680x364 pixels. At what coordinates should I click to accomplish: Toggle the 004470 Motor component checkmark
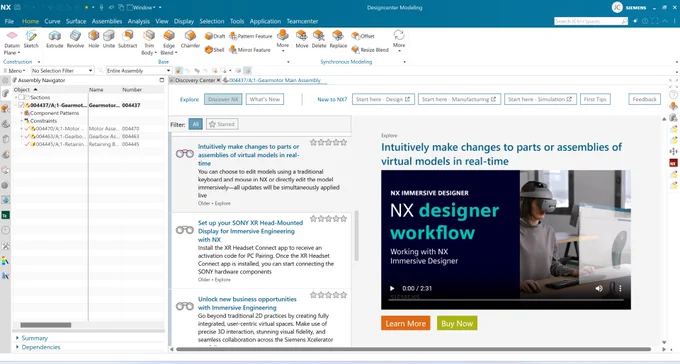pos(27,128)
